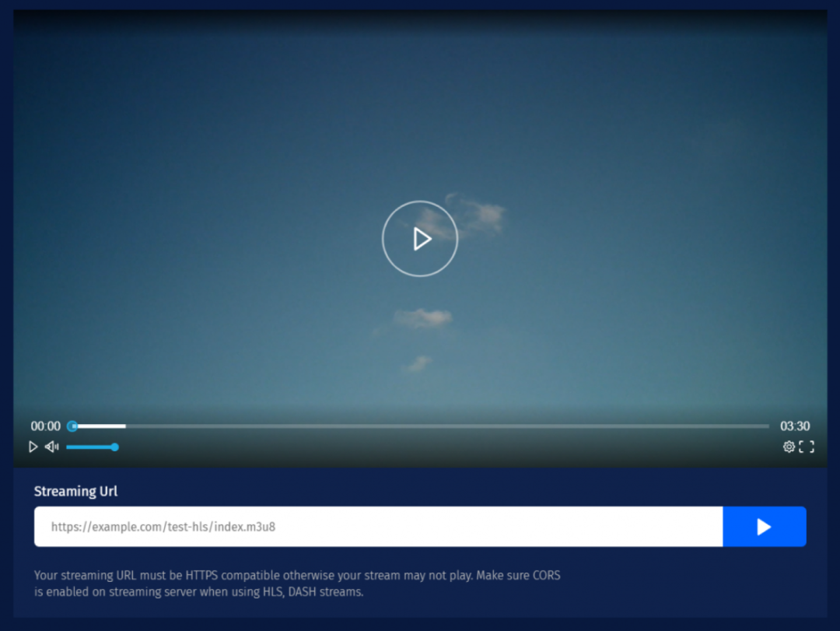Click the HTTPS compatibility note text
840x631 pixels.
297,584
